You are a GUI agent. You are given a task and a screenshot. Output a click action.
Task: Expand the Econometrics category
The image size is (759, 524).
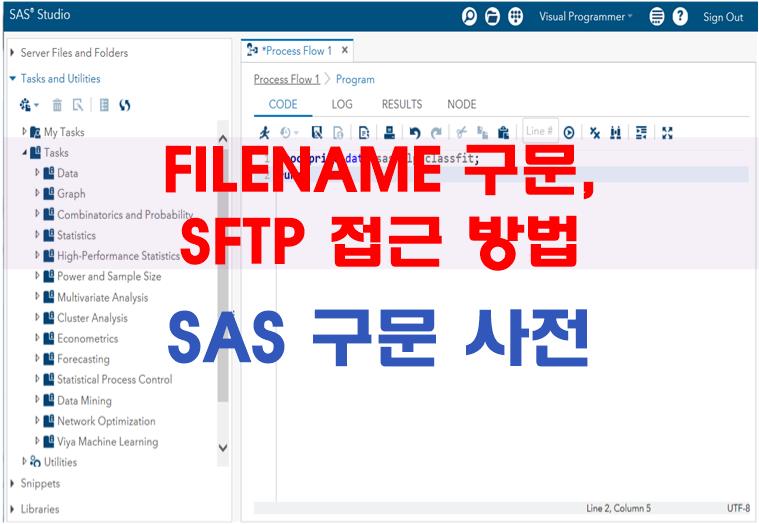(x=37, y=338)
